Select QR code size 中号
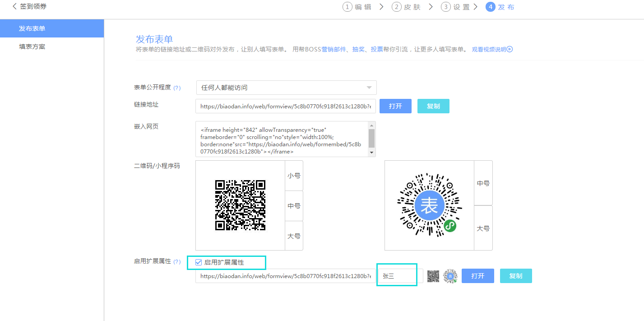644x321 pixels. pyautogui.click(x=294, y=206)
